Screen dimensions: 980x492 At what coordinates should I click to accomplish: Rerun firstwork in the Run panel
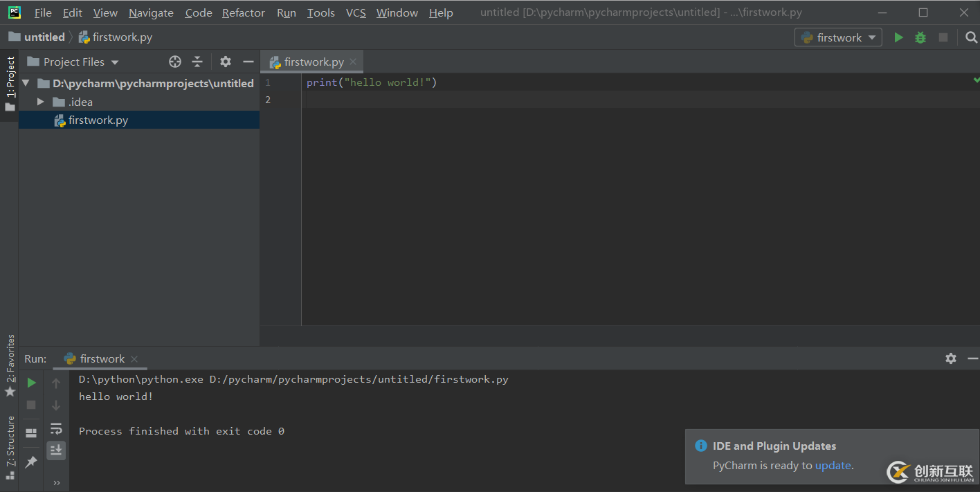pos(31,383)
